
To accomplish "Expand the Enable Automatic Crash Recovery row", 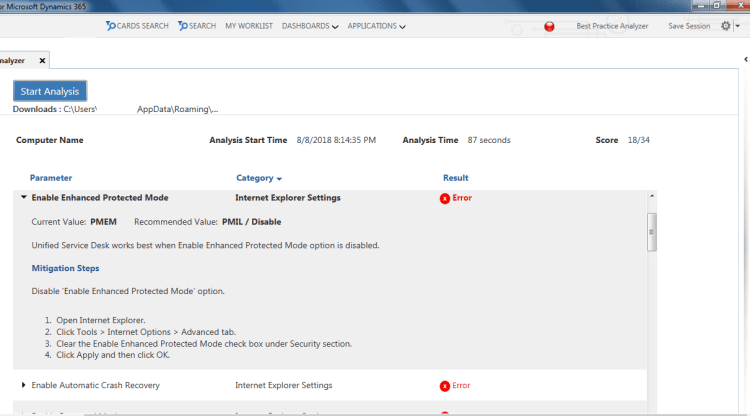I will tap(23, 385).
